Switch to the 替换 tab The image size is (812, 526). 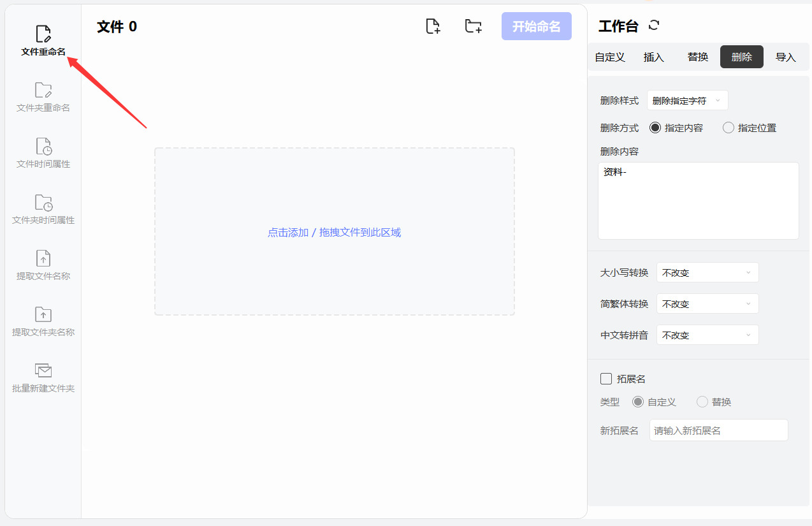click(698, 57)
